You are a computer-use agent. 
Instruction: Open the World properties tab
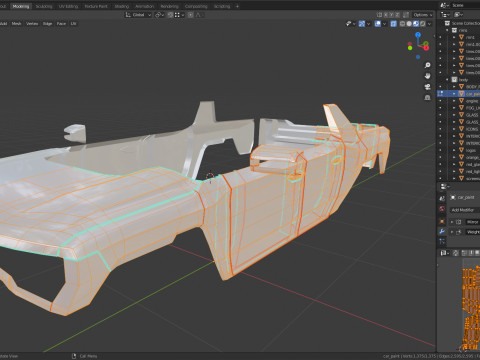(442, 209)
